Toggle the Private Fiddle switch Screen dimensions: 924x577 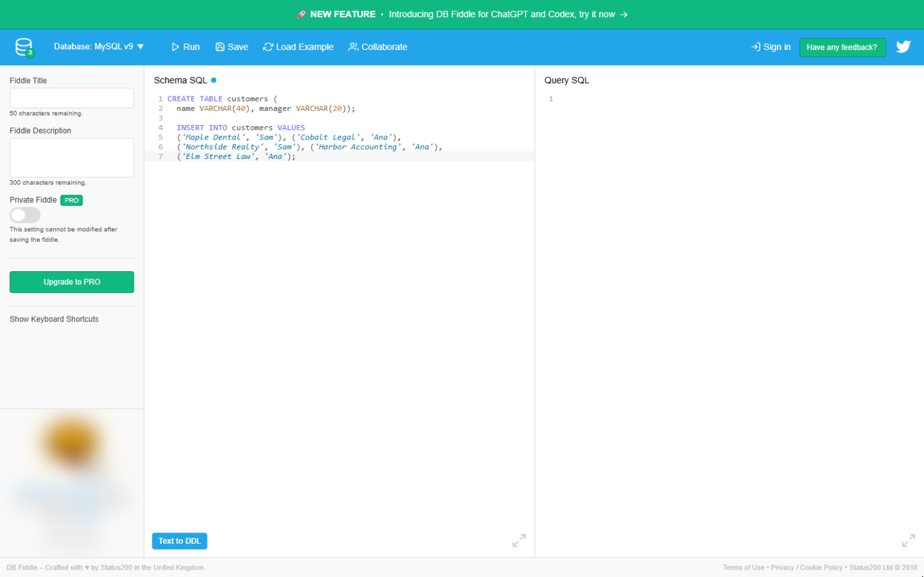[x=25, y=215]
